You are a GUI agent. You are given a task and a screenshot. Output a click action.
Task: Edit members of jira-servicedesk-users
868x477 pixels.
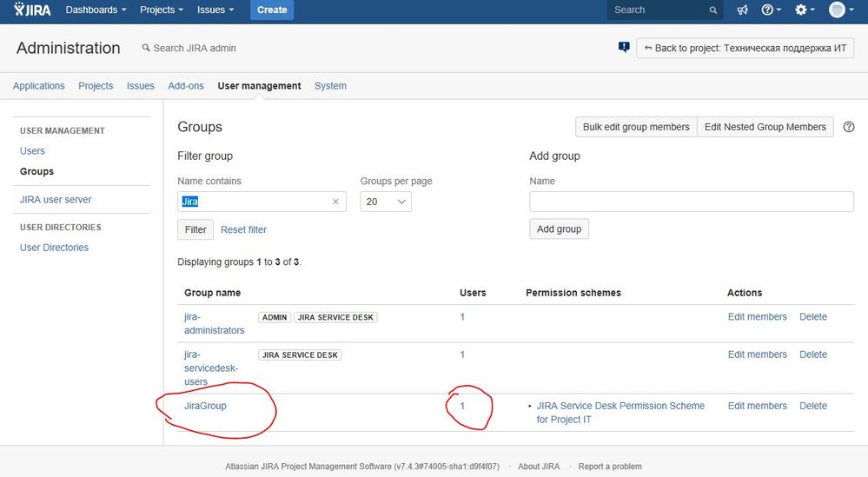click(758, 354)
